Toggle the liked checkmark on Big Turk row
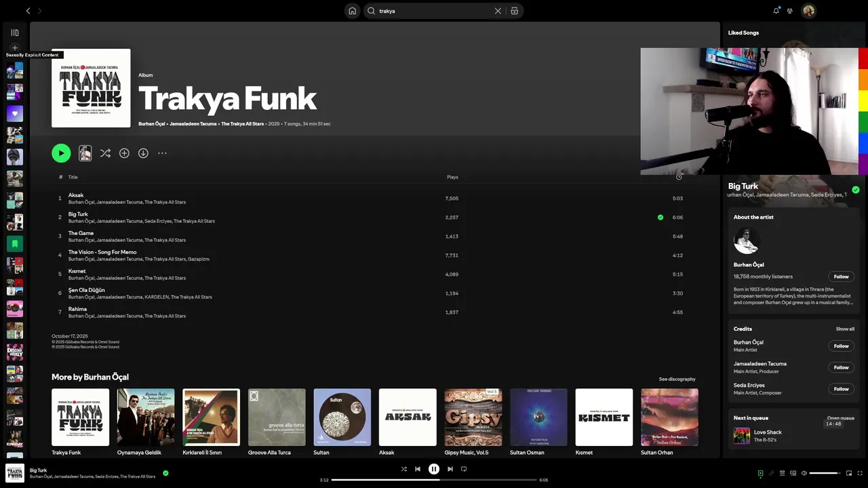The height and width of the screenshot is (488, 868). coord(660,218)
